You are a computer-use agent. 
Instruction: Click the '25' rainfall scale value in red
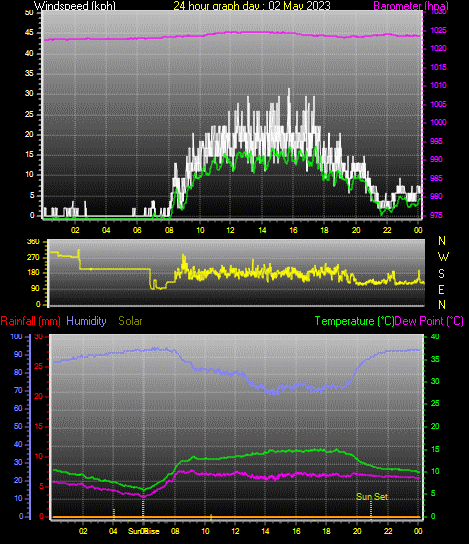click(x=39, y=366)
